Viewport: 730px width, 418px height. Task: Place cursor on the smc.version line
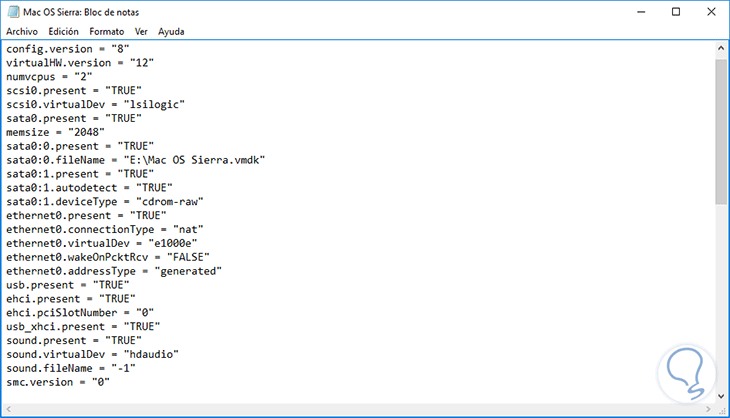(x=60, y=382)
